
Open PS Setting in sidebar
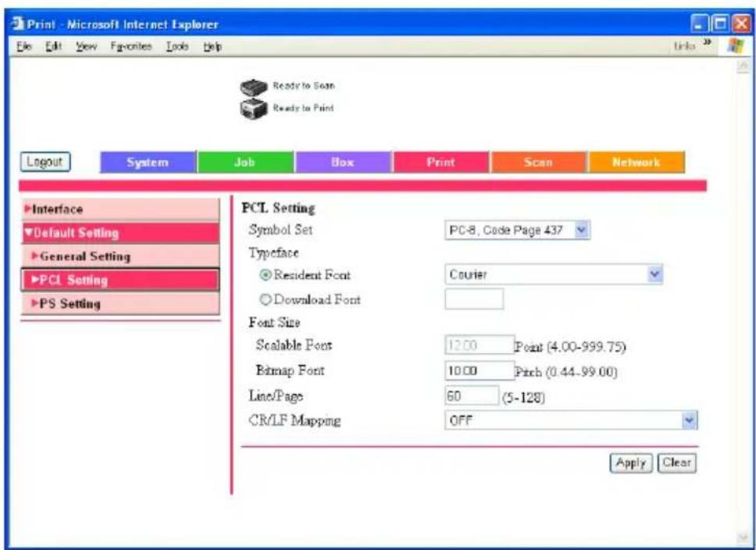pos(120,303)
